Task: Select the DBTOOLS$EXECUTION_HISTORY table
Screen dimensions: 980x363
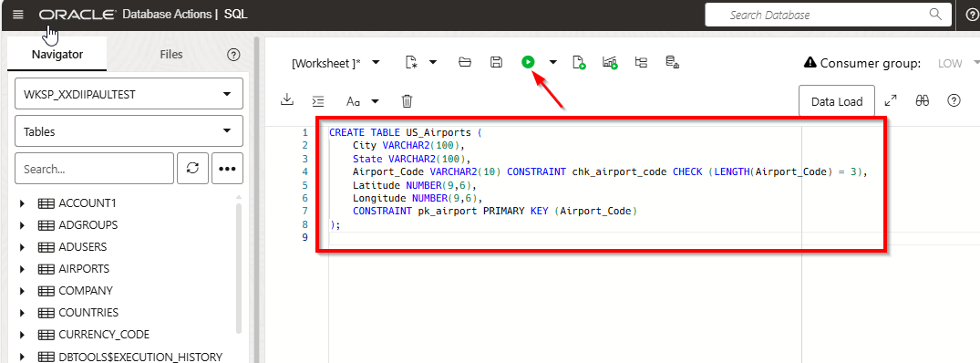Action: [140, 357]
